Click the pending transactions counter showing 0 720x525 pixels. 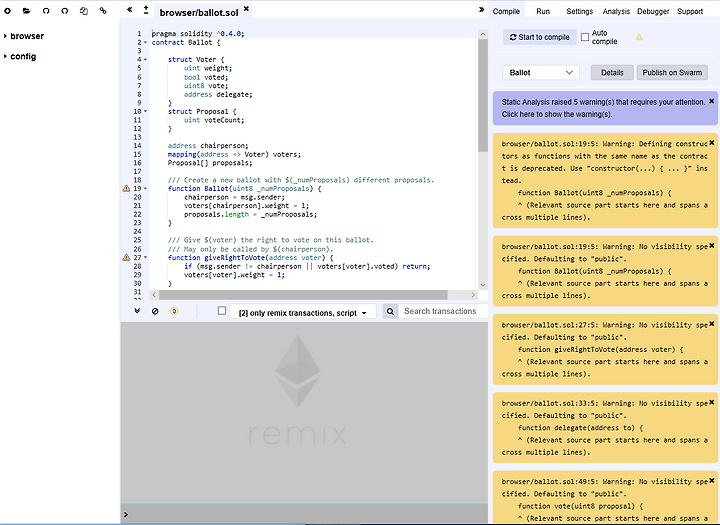(x=174, y=311)
